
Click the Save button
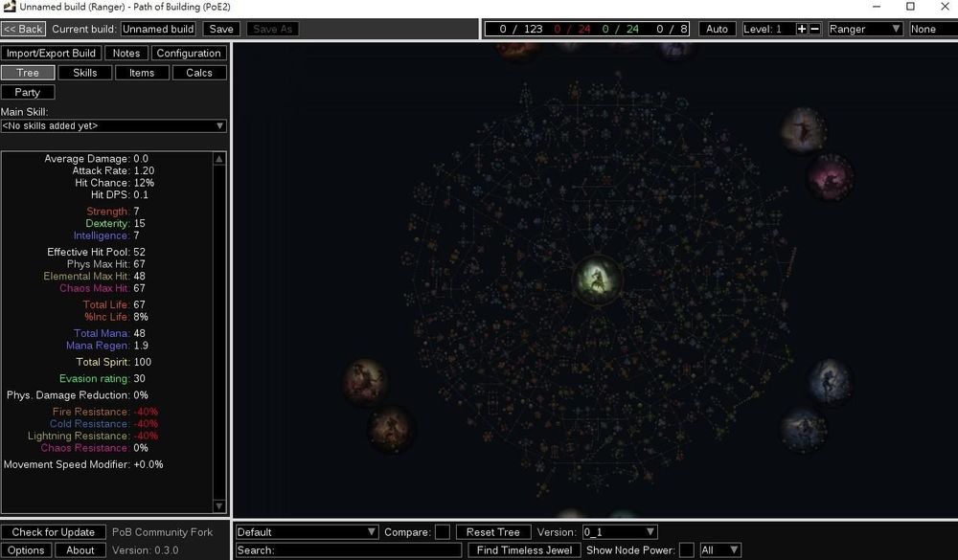221,29
